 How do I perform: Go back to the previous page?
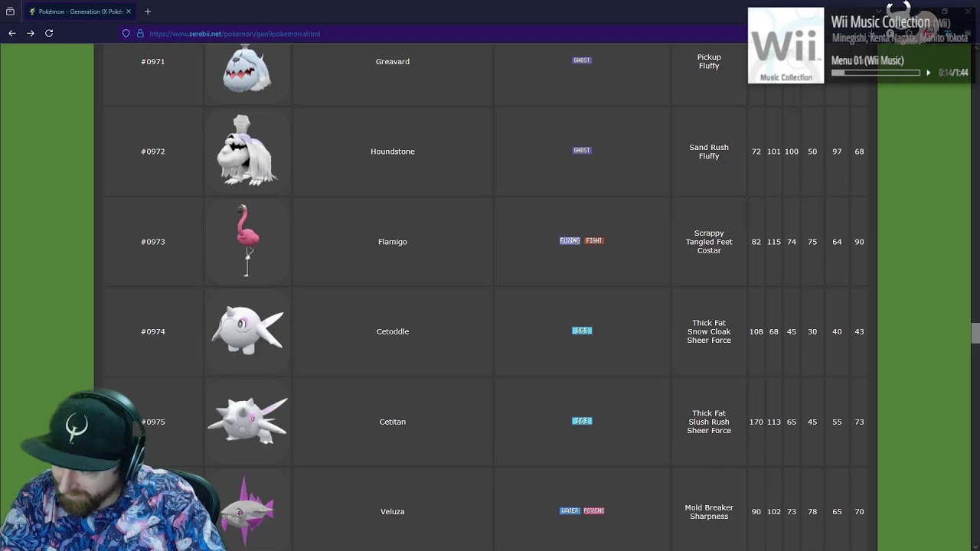(x=12, y=33)
